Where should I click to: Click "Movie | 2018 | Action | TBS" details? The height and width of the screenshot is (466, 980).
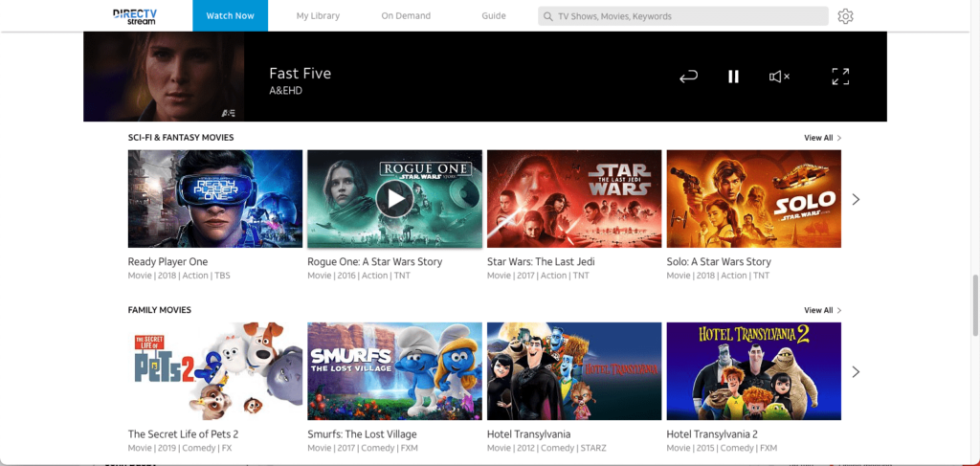point(179,276)
